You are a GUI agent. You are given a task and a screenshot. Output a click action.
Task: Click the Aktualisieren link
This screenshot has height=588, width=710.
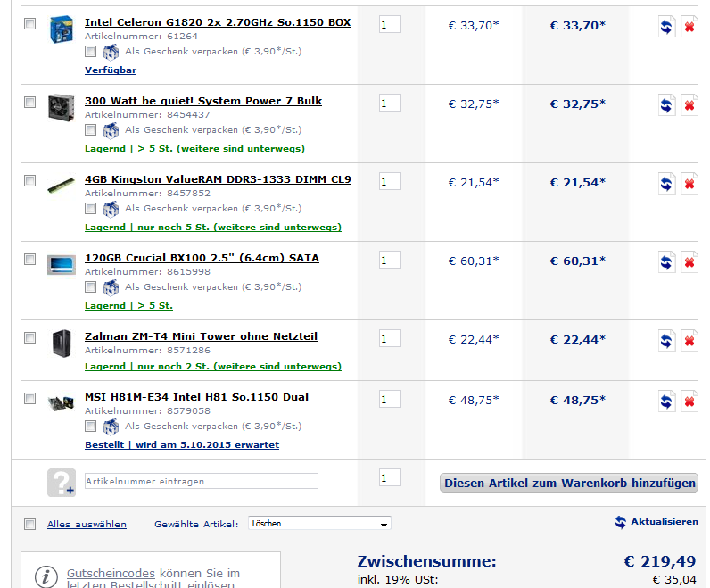click(x=665, y=522)
